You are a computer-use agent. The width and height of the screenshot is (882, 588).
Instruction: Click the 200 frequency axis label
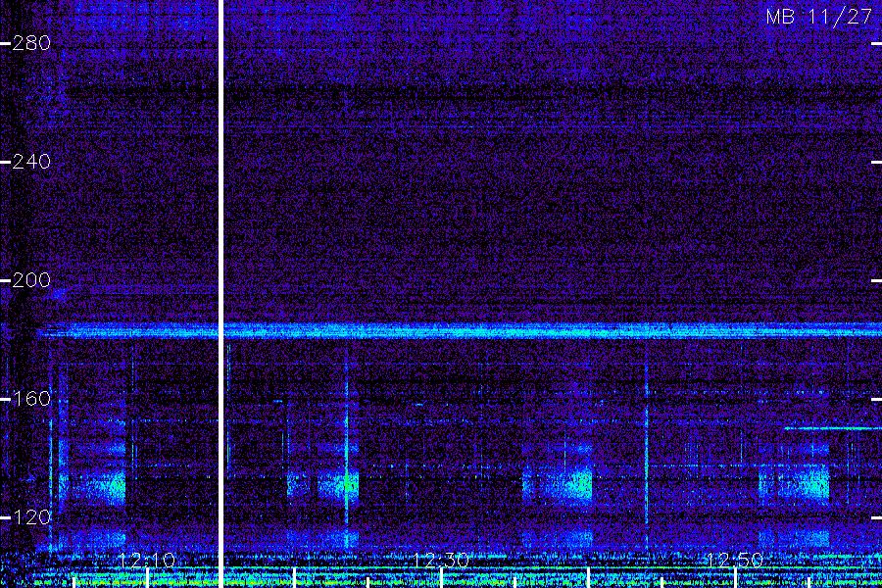point(31,280)
